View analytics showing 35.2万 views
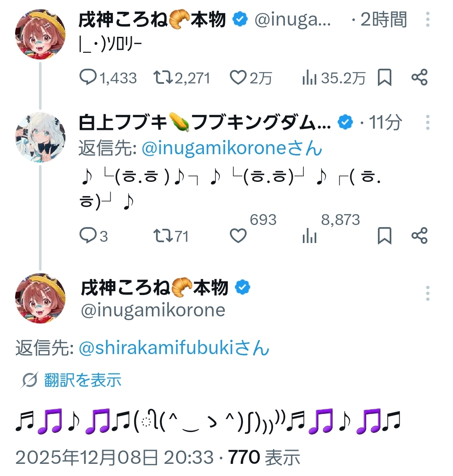453x476 pixels. 309,78
